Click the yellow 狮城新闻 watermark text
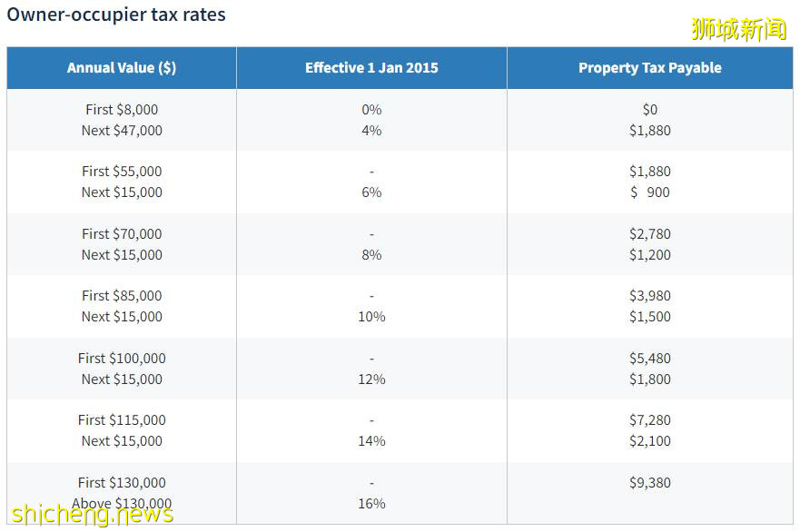 pos(738,29)
